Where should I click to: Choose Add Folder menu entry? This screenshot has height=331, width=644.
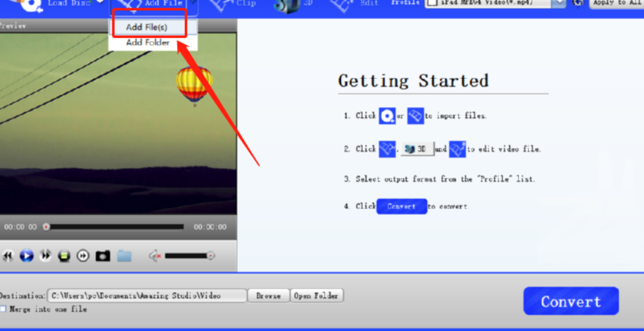[147, 42]
